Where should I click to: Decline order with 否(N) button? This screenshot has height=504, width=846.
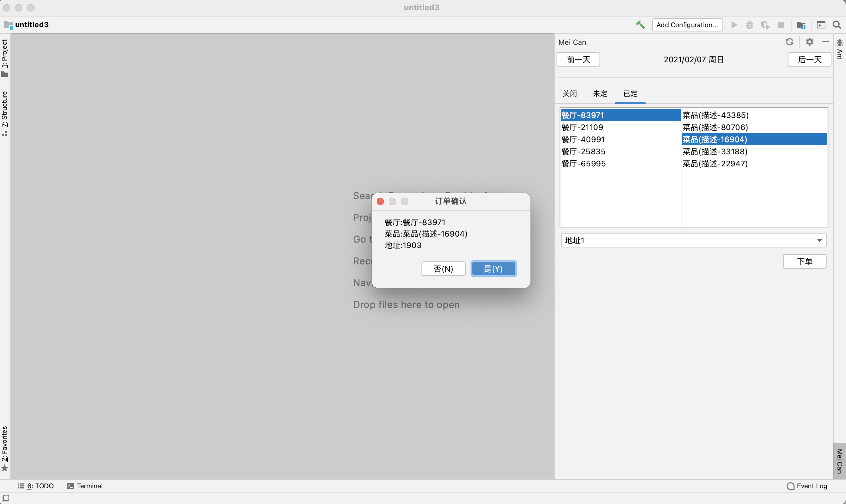[x=443, y=269]
